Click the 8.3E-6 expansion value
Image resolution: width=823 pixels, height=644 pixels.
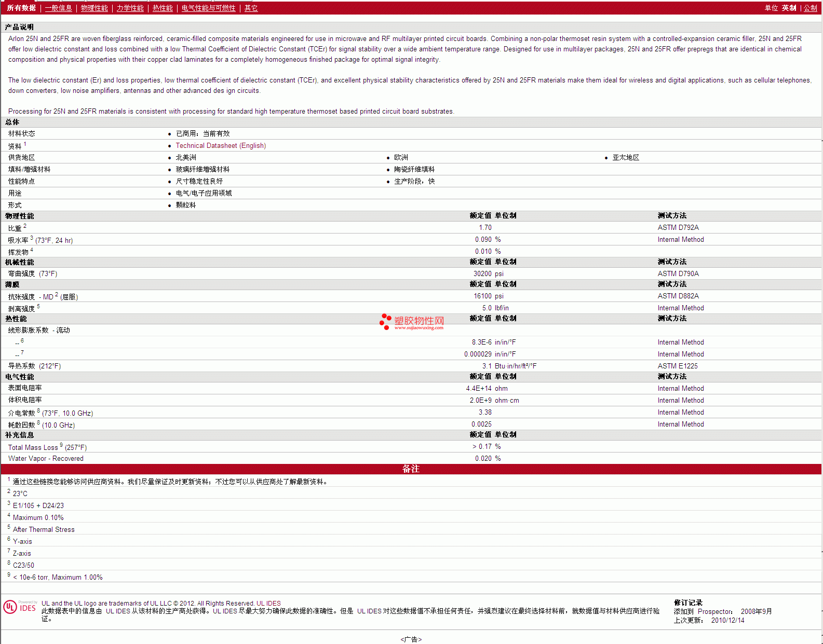click(482, 342)
